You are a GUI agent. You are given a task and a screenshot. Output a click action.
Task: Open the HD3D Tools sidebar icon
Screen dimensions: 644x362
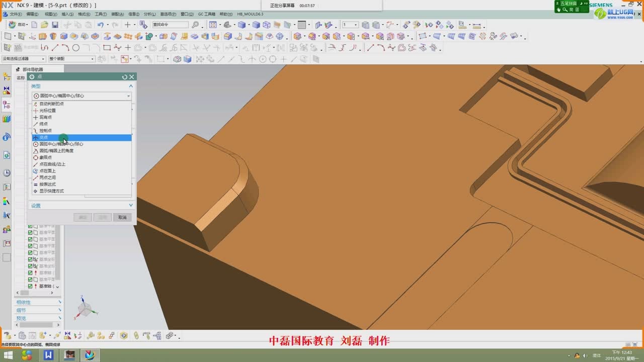(x=7, y=137)
